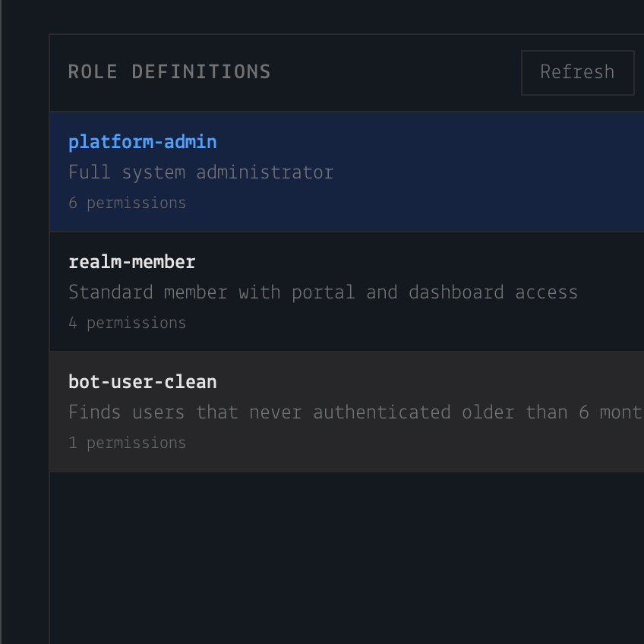Screen dimensions: 644x644
Task: Click the '6 permissions' label
Action: 128,203
